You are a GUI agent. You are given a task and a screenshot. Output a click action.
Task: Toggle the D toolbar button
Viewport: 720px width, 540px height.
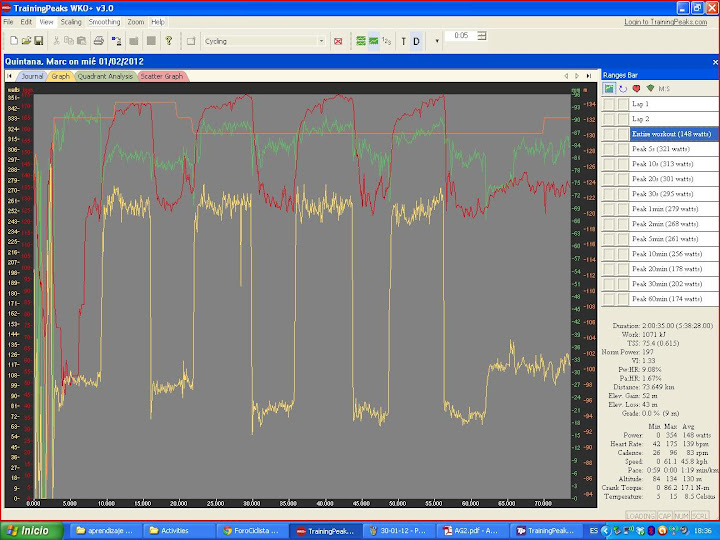click(x=416, y=41)
